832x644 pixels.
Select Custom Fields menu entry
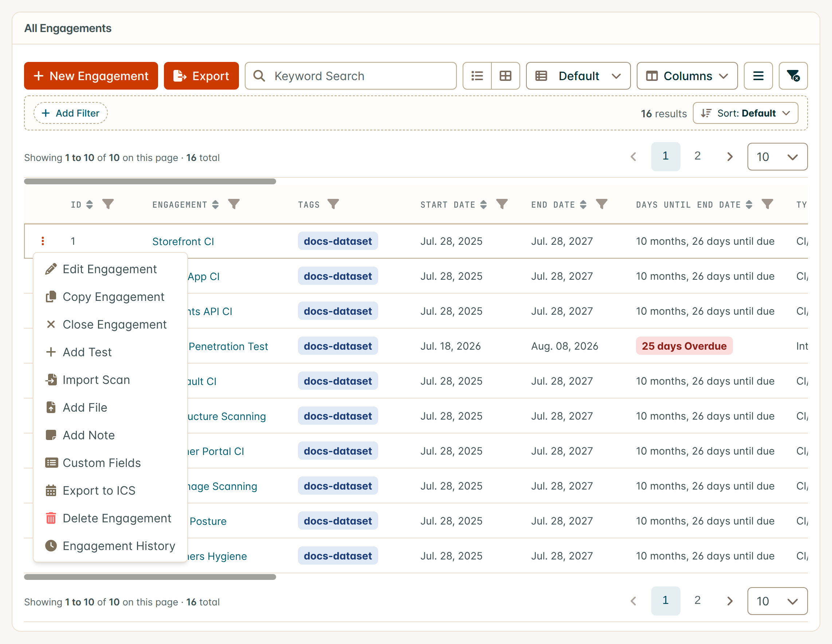(110, 463)
